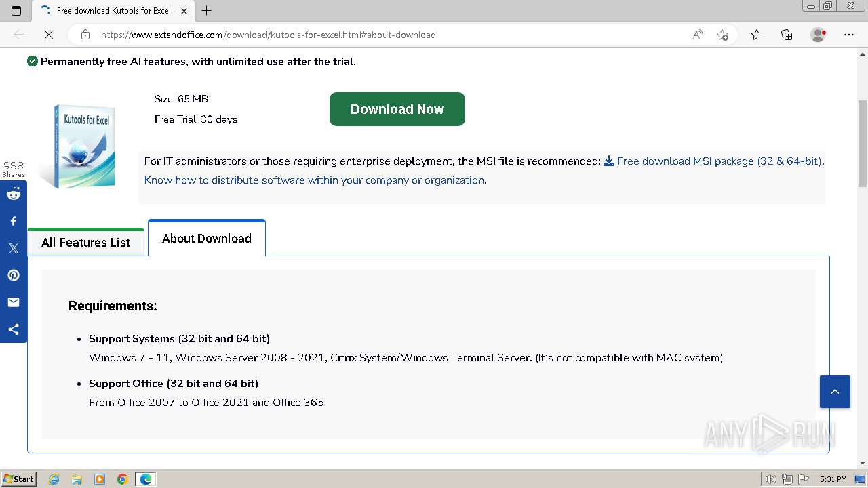Switch to All Features List tab
The image size is (868, 488).
tap(86, 242)
